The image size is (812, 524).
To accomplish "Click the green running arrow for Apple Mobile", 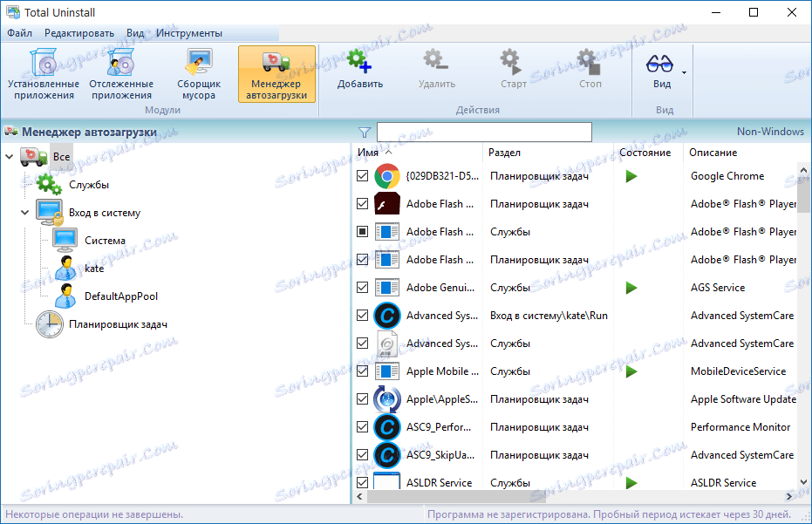I will pos(631,371).
